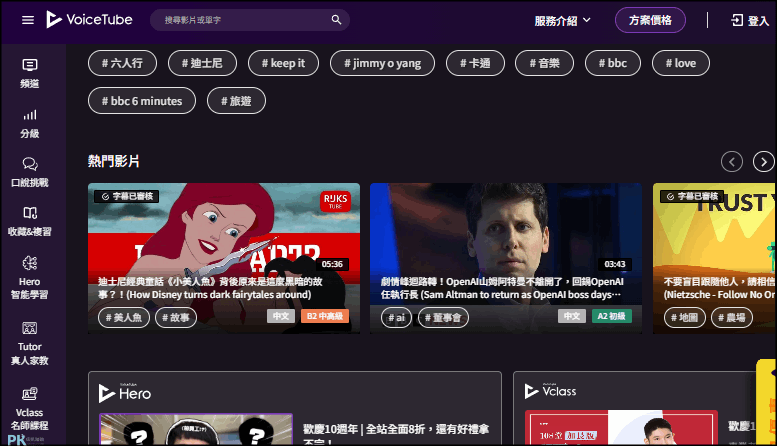Screen dimensions: 777x446
Task: Select the # love tag
Action: (681, 63)
